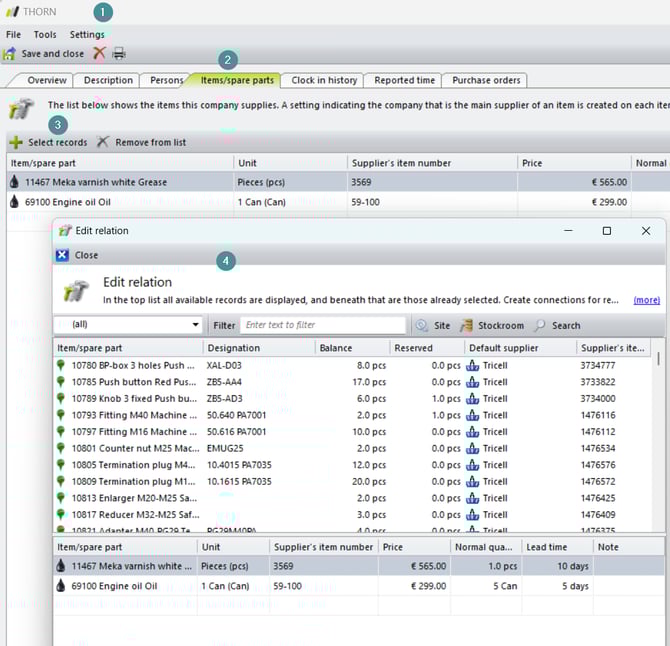Viewport: 670px width, 646px height.
Task: Click the oil drop icon of 69100 in main list
Action: [15, 202]
